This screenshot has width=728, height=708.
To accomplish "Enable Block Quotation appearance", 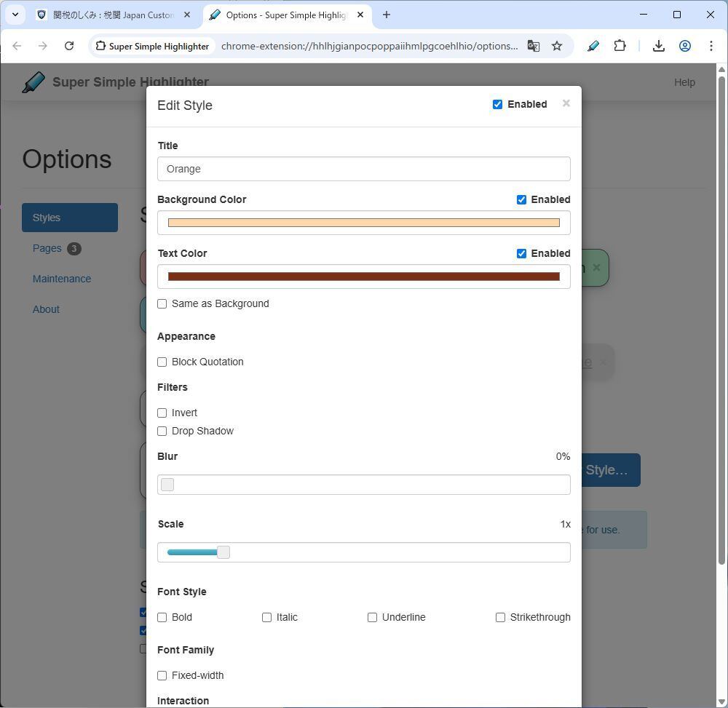I will [x=162, y=362].
